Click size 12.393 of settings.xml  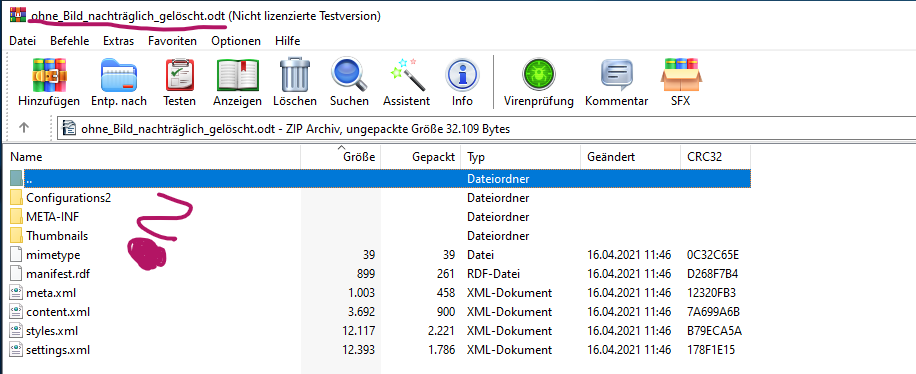[359, 350]
